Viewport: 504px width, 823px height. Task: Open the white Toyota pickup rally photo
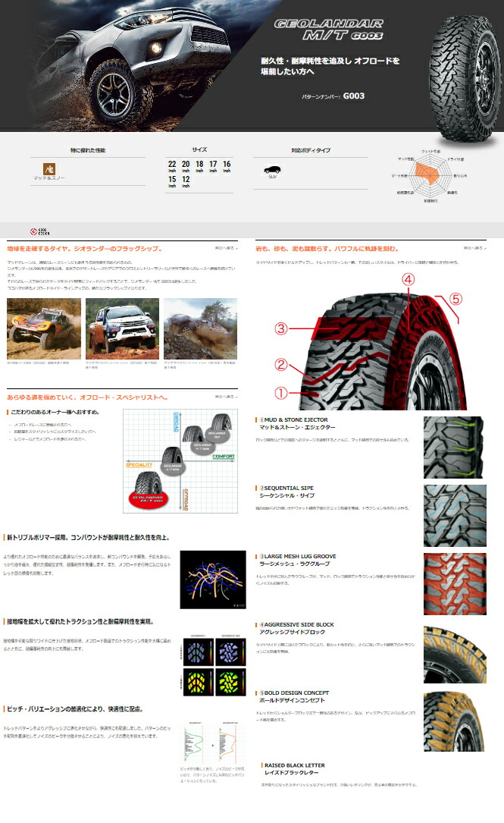122,328
